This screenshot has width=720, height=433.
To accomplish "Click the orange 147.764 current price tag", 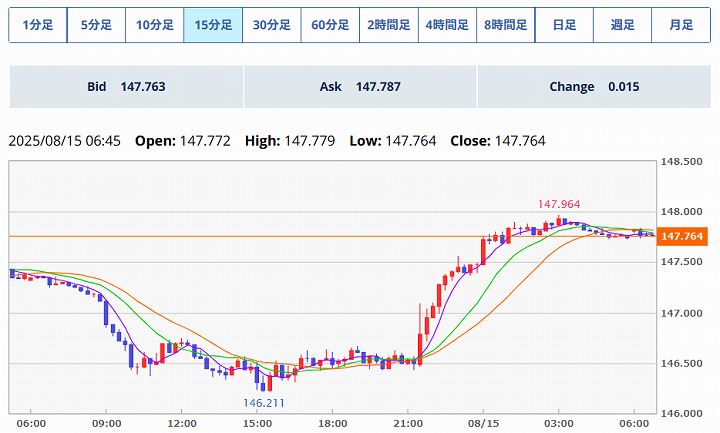I will [x=682, y=236].
